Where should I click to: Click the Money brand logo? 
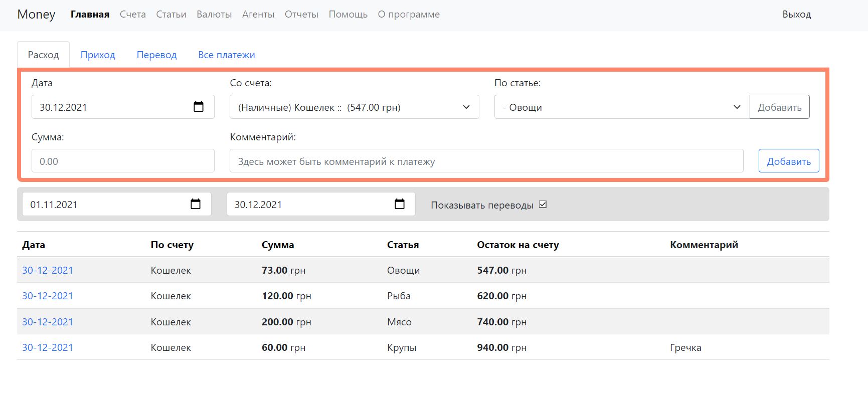[37, 15]
